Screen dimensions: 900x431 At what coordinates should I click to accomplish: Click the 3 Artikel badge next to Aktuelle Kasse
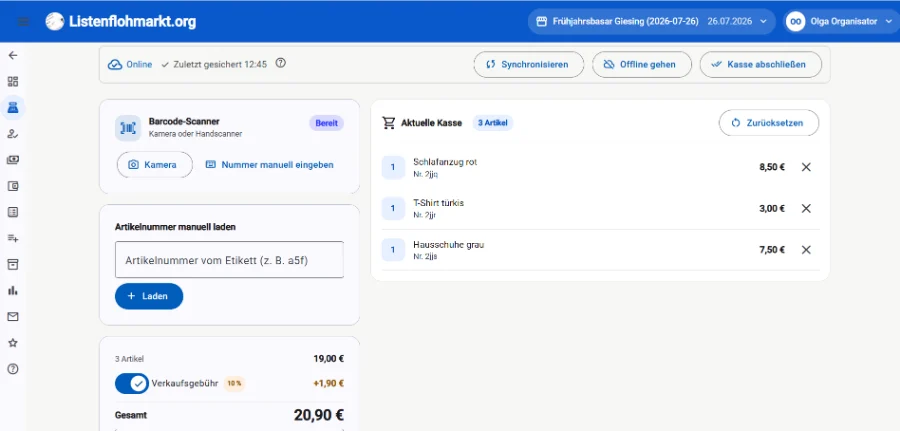point(492,123)
